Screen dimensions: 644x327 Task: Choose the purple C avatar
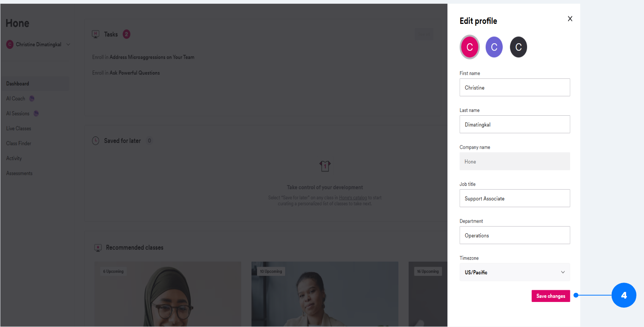494,47
